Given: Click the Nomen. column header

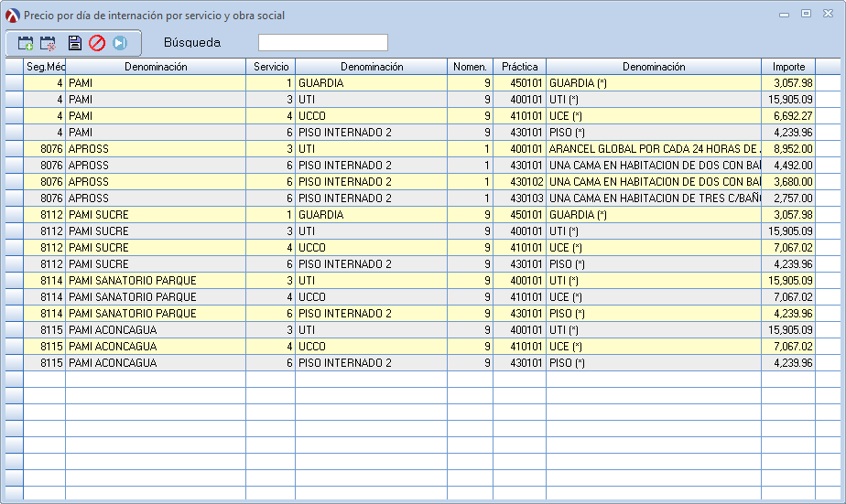Looking at the screenshot, I should pyautogui.click(x=470, y=67).
